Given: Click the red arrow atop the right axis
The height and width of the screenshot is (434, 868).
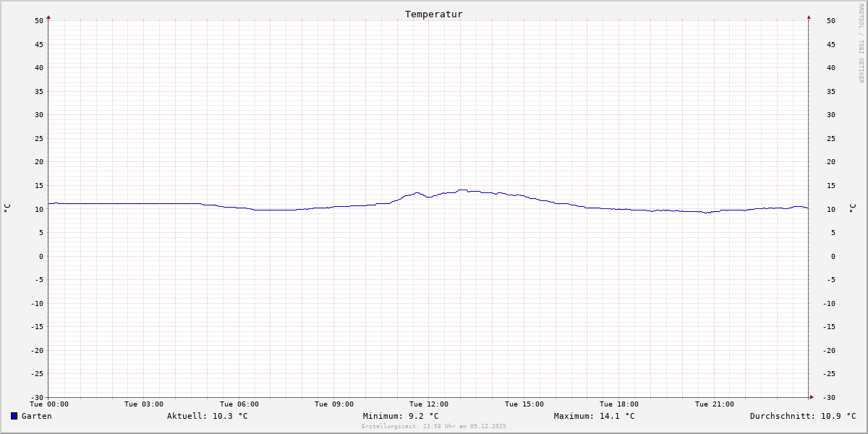Looking at the screenshot, I should [809, 17].
